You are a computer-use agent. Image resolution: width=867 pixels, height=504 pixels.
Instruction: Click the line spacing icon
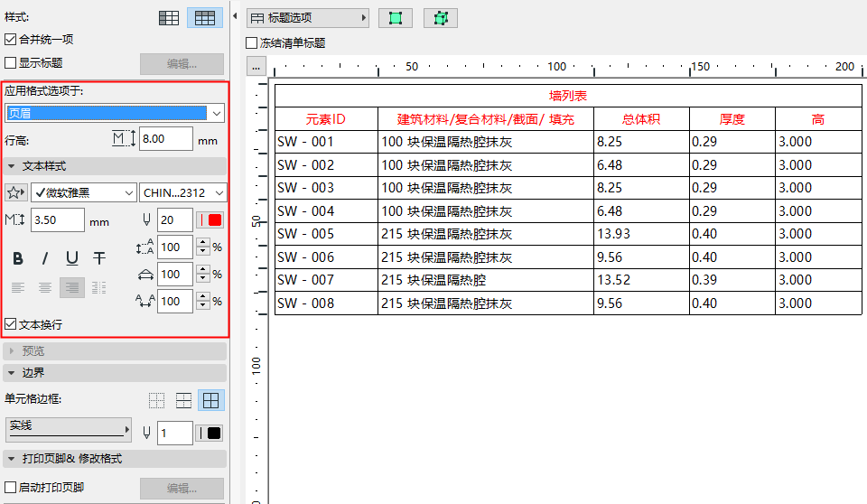click(144, 247)
